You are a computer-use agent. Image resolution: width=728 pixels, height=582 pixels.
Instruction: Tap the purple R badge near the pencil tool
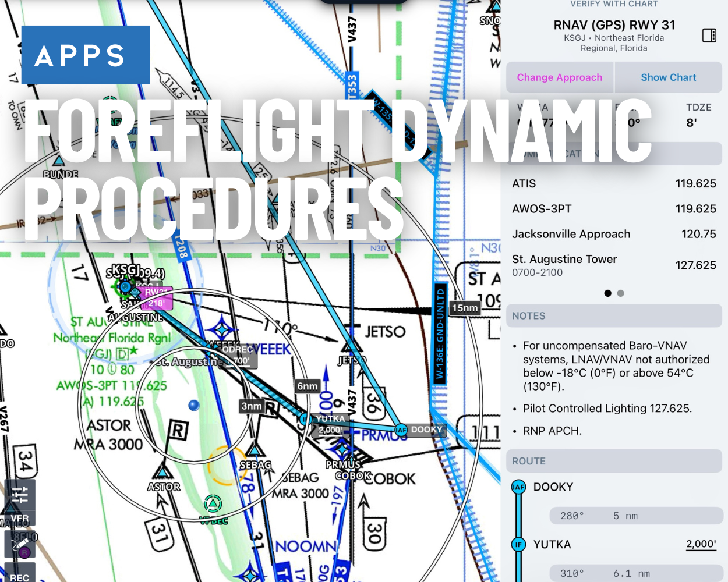click(24, 552)
